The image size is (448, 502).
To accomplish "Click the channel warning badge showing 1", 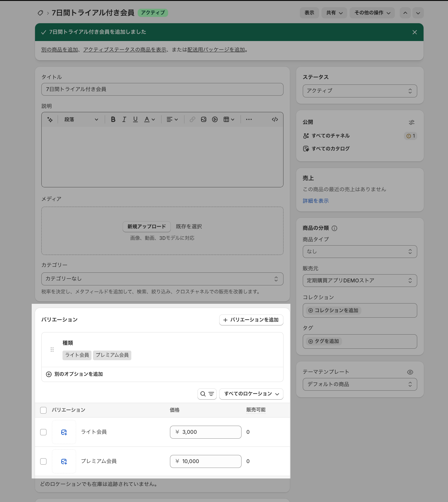I will 411,136.
